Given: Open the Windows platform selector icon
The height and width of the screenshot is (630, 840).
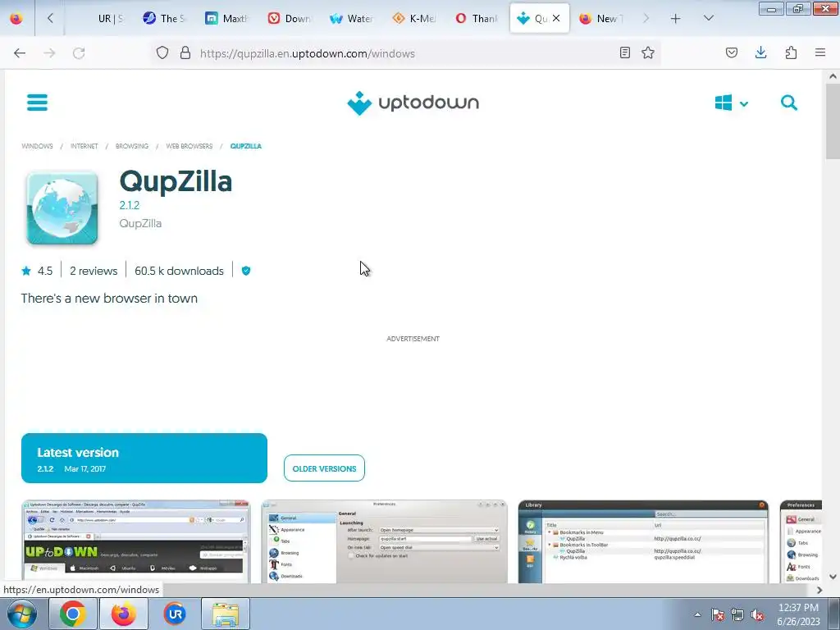Looking at the screenshot, I should pos(724,103).
